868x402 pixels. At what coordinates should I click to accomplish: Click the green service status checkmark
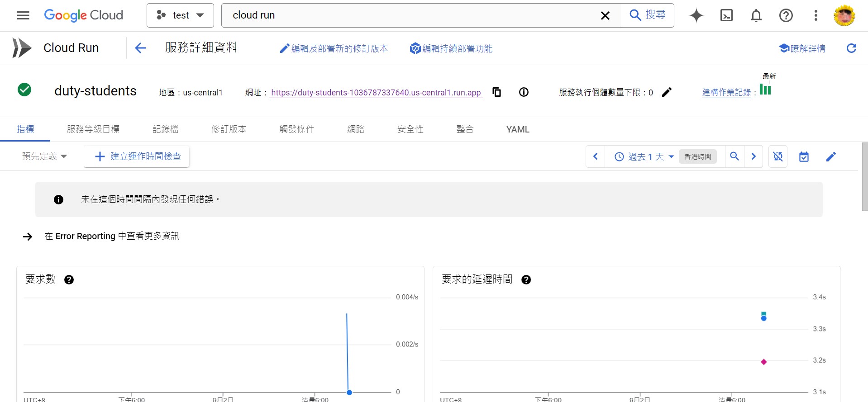pyautogui.click(x=24, y=90)
